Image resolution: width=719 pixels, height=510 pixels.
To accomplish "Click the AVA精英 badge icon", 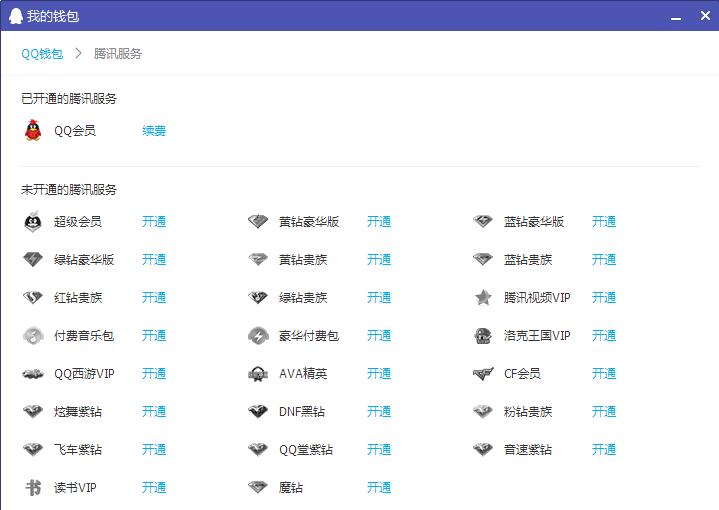I will tap(258, 374).
